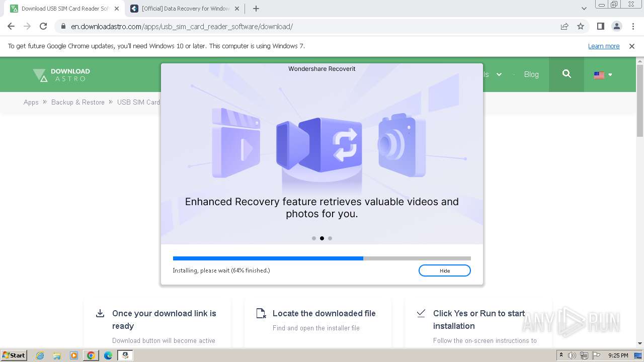This screenshot has height=362, width=644.
Task: Click the browser forward arrow
Action: point(27,26)
